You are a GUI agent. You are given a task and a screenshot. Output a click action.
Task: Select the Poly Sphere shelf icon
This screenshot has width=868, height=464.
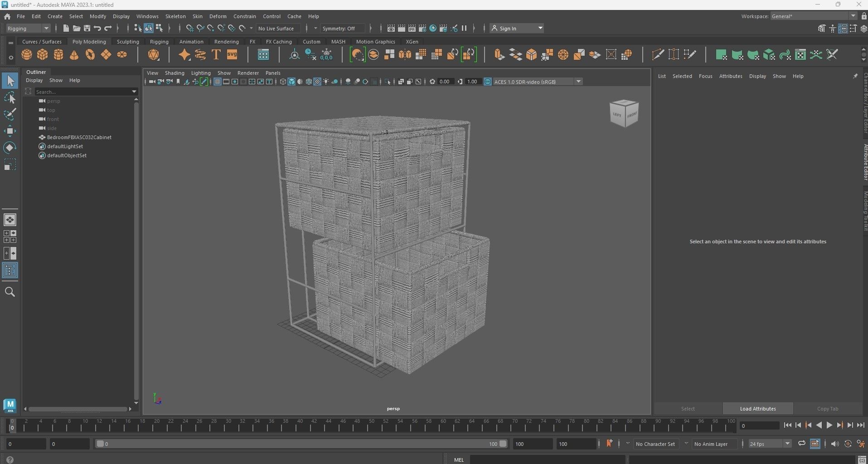point(27,55)
